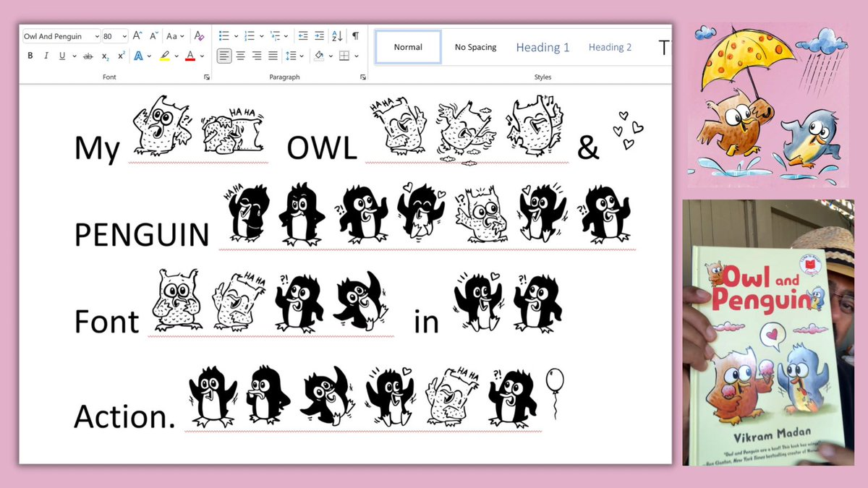Apply the Normal style
The width and height of the screenshot is (868, 488).
(408, 47)
